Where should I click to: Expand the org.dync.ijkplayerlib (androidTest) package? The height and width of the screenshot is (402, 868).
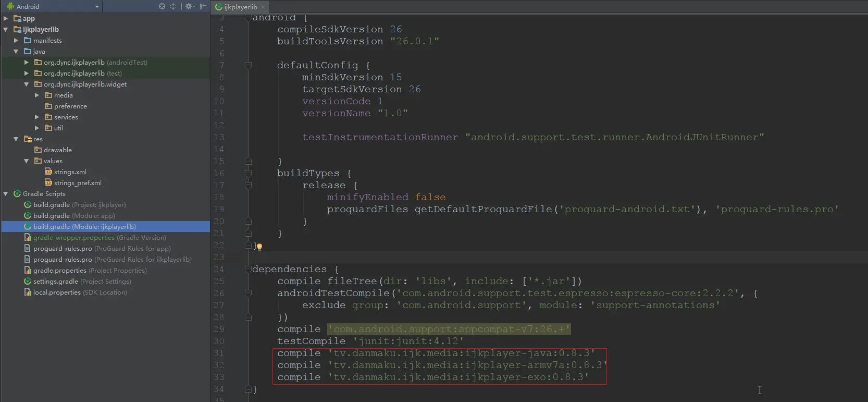pyautogui.click(x=27, y=62)
